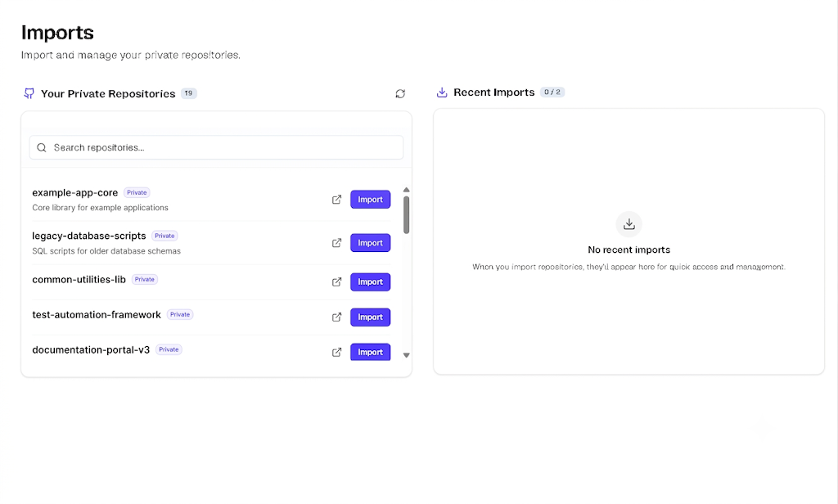Click the repository list scrollbar thumb
This screenshot has width=838, height=504.
[406, 215]
